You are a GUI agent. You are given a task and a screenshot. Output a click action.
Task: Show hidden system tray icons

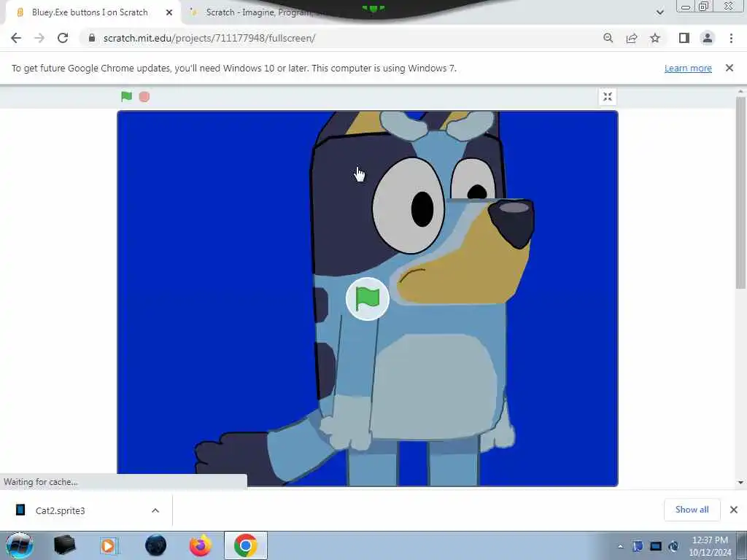point(620,546)
